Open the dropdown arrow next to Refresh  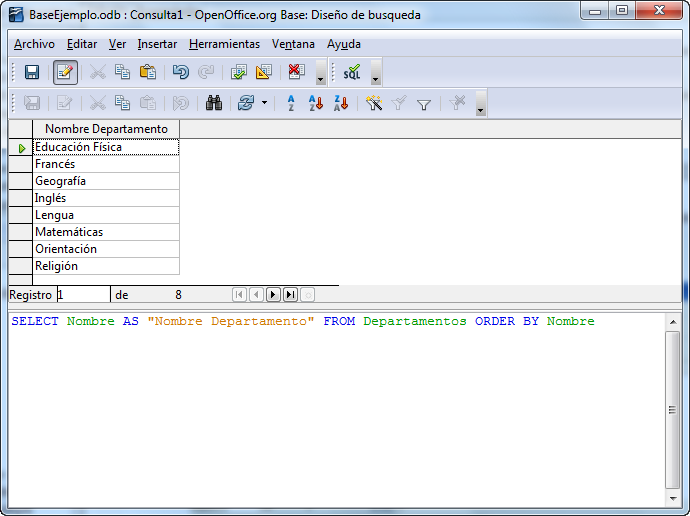264,103
